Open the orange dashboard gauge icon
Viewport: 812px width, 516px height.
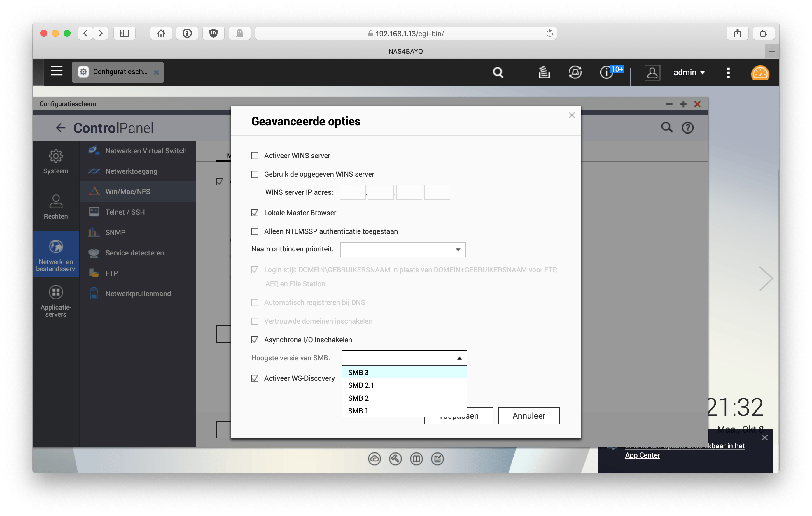point(760,73)
